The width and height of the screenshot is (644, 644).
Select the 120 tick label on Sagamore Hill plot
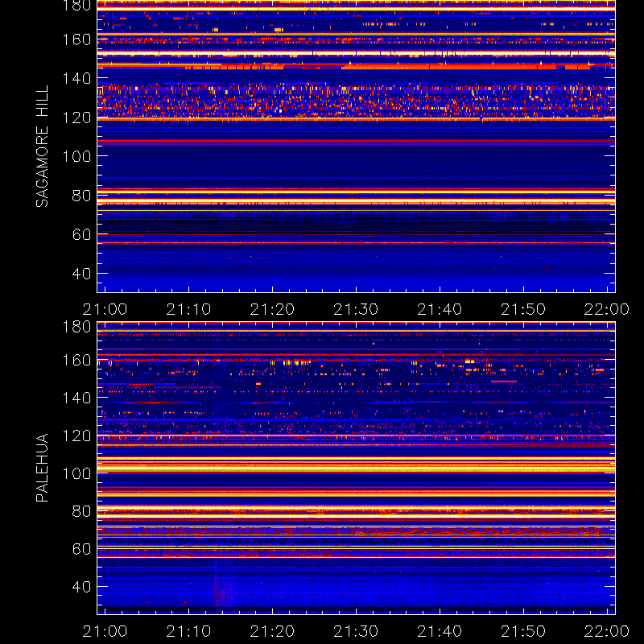point(76,118)
